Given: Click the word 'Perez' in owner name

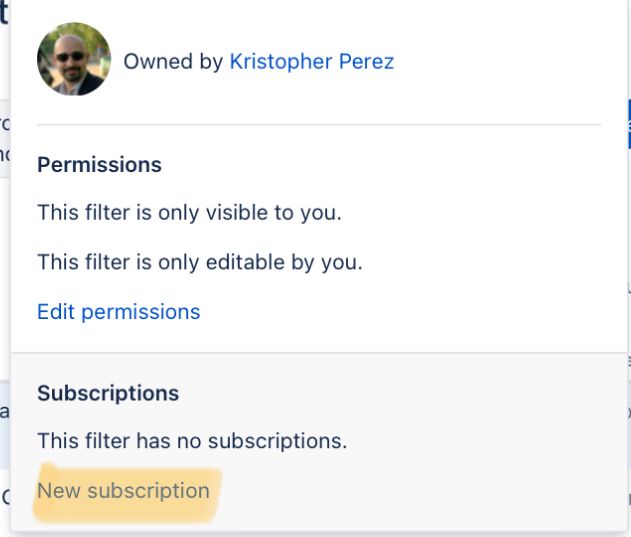Looking at the screenshot, I should (x=366, y=62).
